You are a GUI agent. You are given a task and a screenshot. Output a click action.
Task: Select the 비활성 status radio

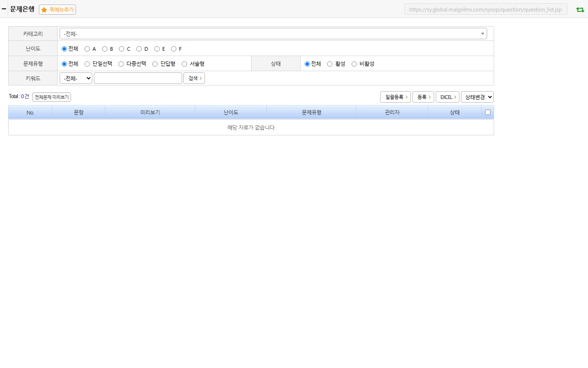pos(354,64)
